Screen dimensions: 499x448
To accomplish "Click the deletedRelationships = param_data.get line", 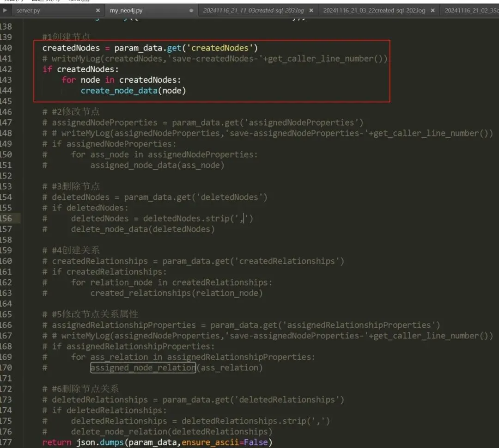I will click(193, 400).
